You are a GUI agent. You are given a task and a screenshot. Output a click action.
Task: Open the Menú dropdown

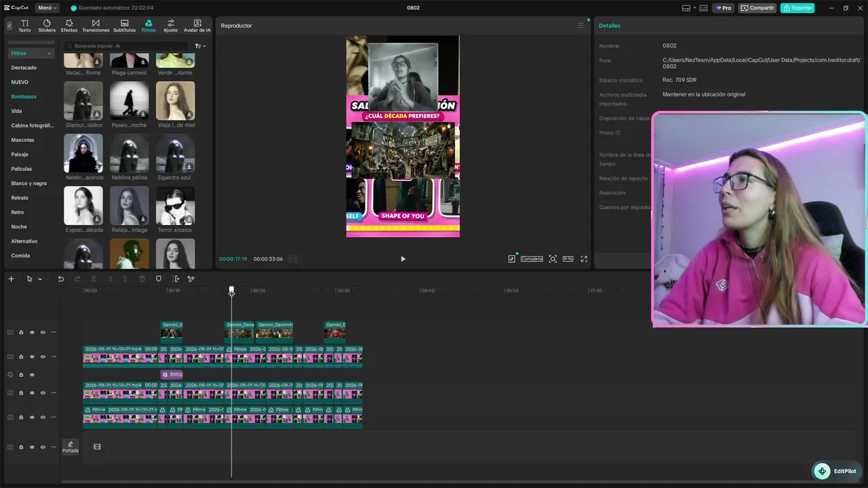(x=47, y=8)
